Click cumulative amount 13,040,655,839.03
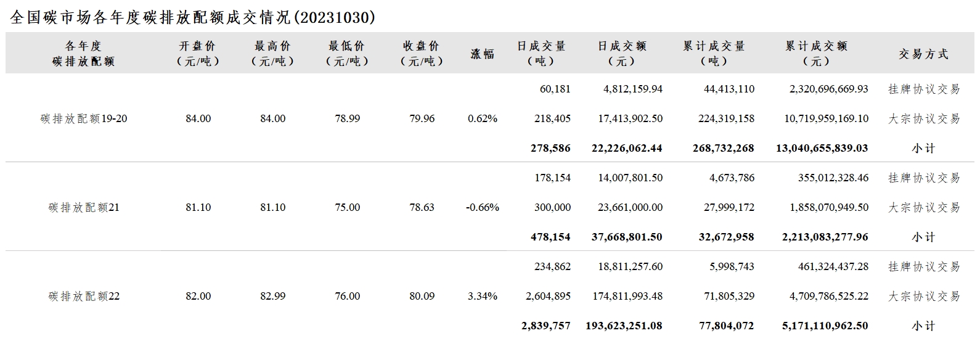Image resolution: width=980 pixels, height=341 pixels. [x=820, y=148]
